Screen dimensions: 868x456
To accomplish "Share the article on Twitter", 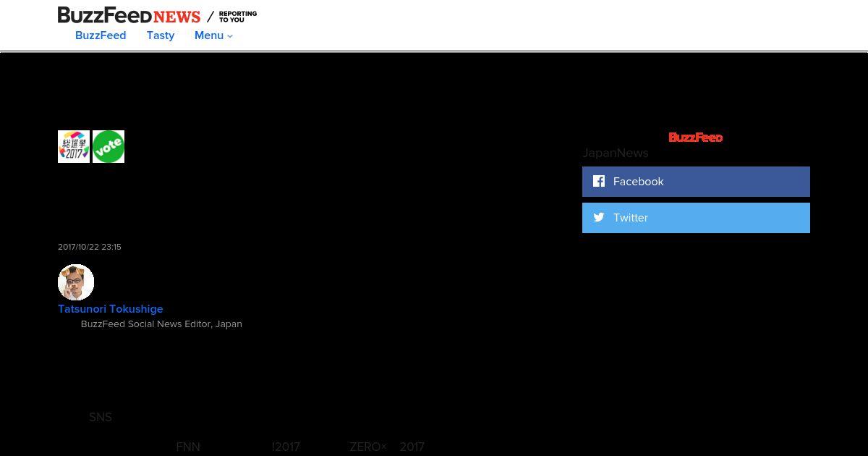I will [x=696, y=218].
